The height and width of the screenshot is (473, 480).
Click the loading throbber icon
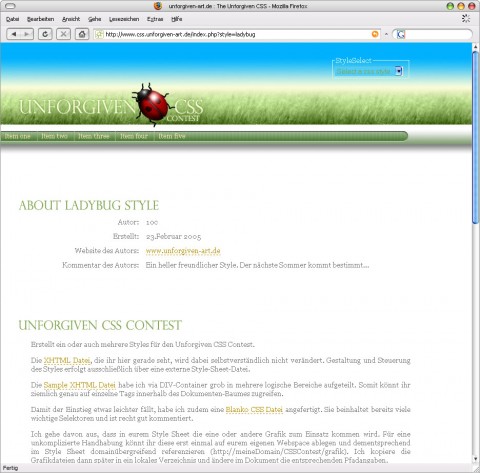[466, 19]
